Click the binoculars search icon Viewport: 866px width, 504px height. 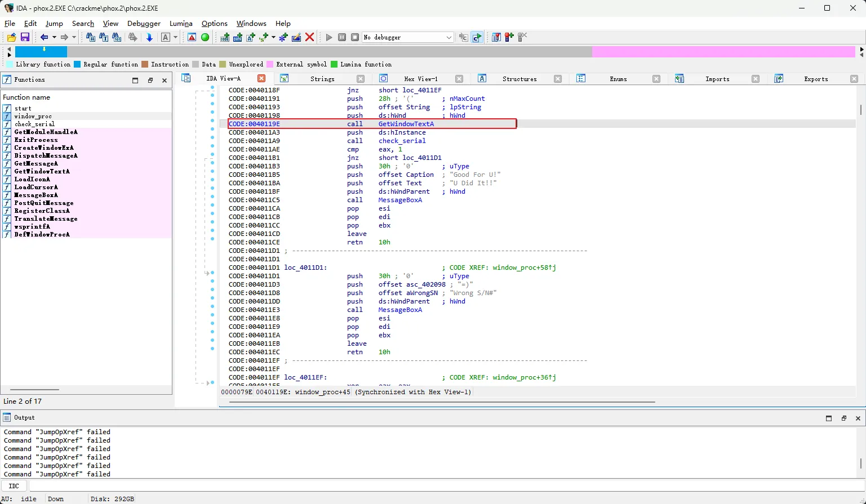coord(91,37)
